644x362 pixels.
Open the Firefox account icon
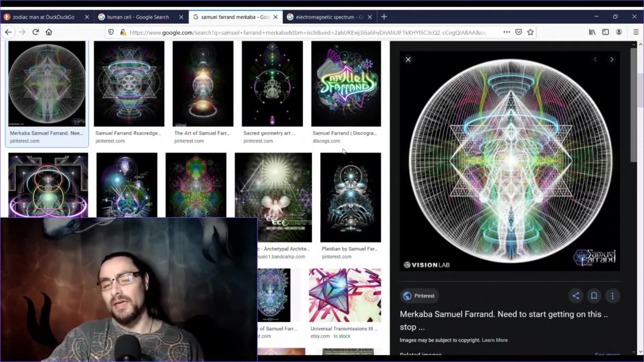[x=619, y=32]
